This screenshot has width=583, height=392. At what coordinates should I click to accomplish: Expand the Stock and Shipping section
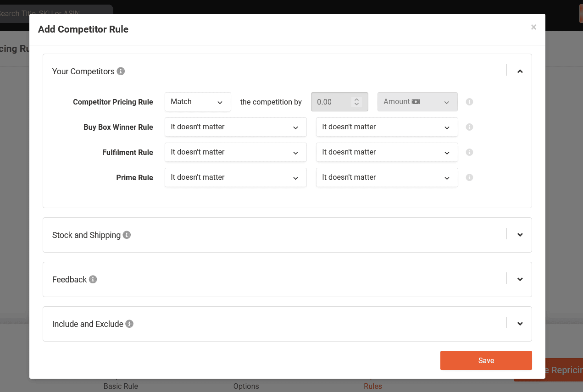pos(520,234)
